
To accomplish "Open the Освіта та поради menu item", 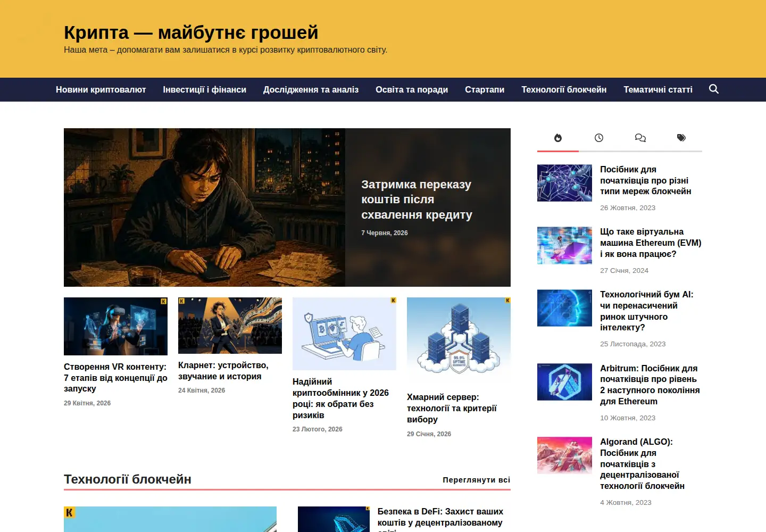I will pyautogui.click(x=412, y=90).
